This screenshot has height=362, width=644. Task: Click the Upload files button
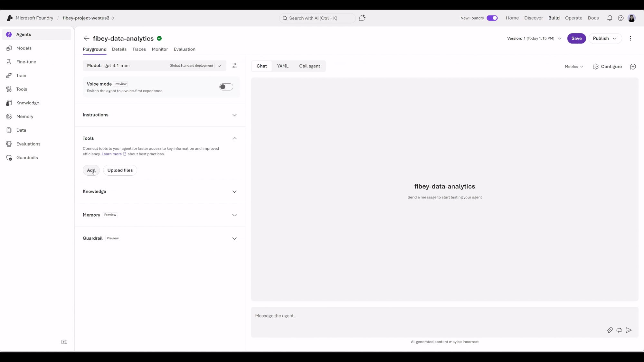pyautogui.click(x=120, y=170)
